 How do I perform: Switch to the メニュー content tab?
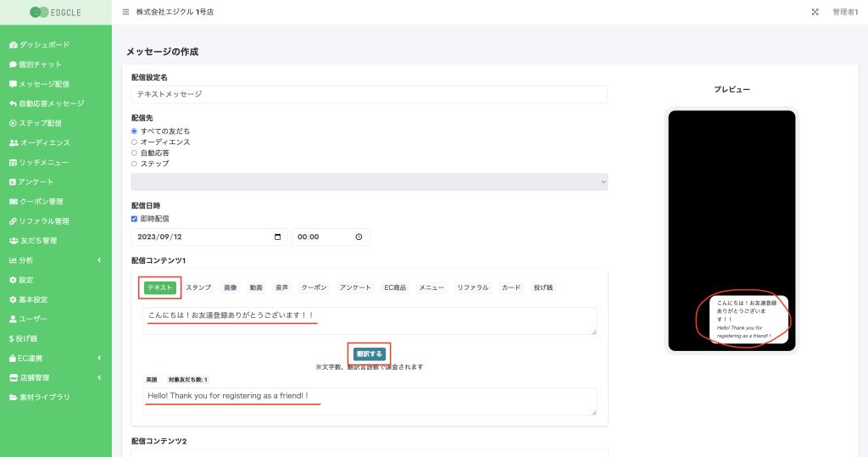(431, 287)
